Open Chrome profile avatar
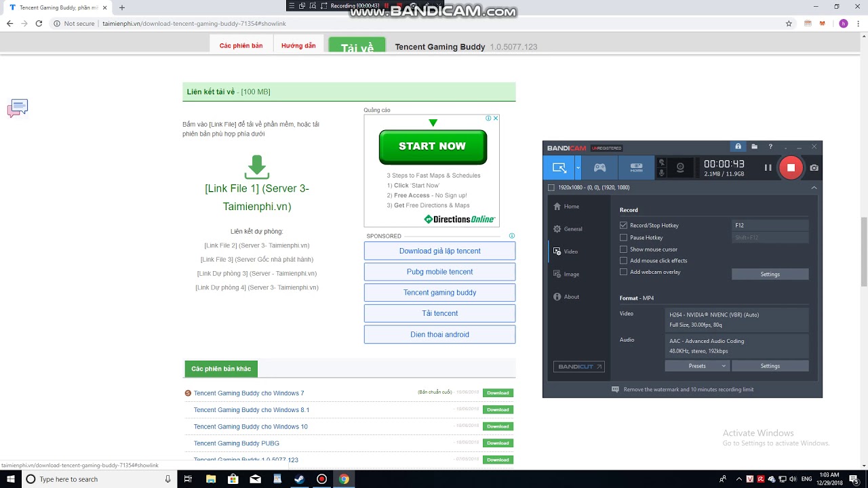The height and width of the screenshot is (488, 868). coord(843,23)
